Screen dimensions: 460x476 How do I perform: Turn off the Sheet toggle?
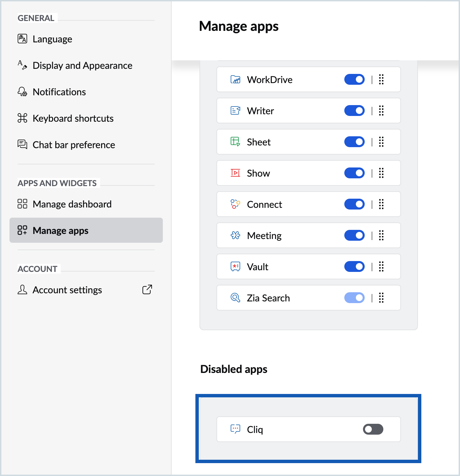pyautogui.click(x=354, y=142)
